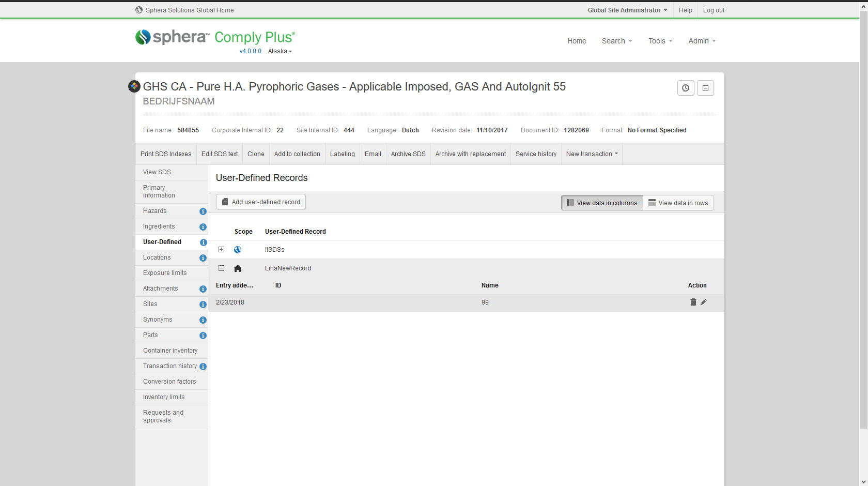Viewport: 868px width, 486px height.
Task: Open the Global Site Administrator dropdown
Action: point(627,10)
